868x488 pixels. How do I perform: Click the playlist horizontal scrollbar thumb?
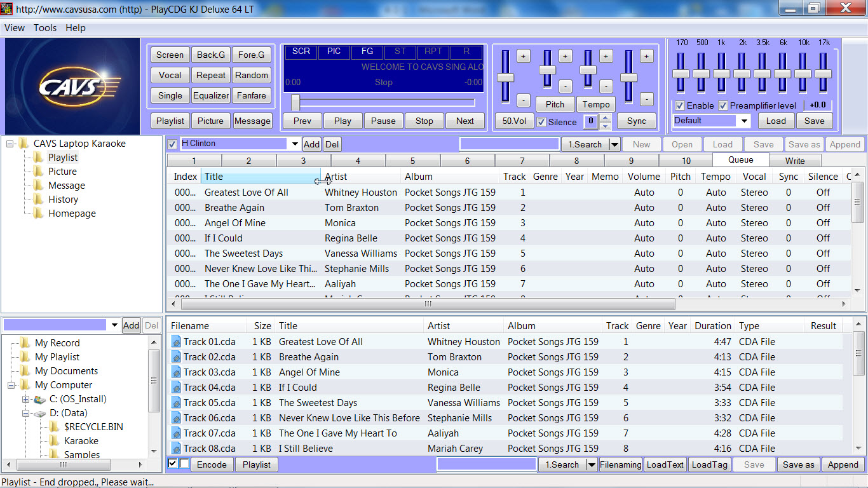429,304
